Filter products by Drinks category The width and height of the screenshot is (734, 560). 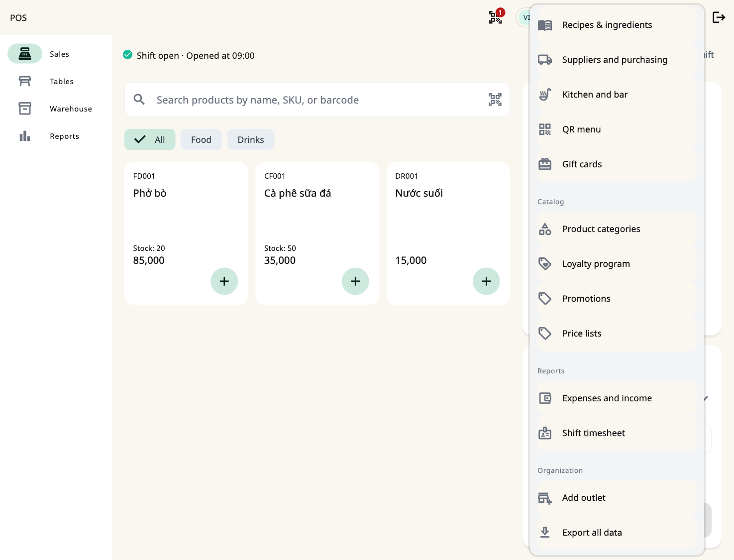tap(251, 139)
